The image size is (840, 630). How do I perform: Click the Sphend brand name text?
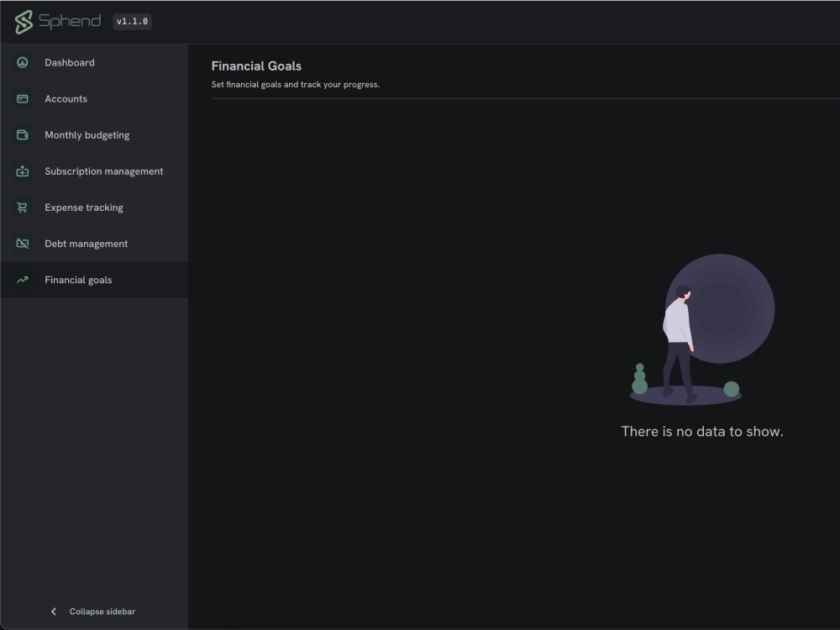(x=70, y=22)
